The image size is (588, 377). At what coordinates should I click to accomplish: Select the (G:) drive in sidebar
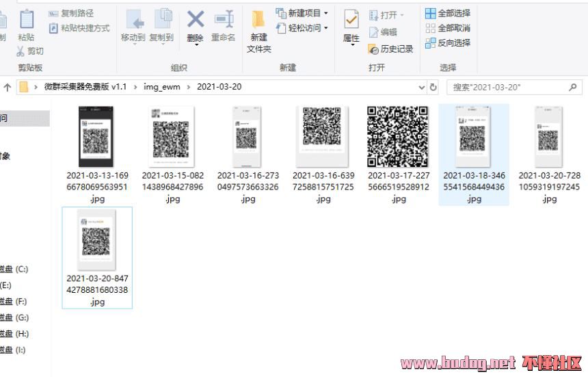(14, 317)
